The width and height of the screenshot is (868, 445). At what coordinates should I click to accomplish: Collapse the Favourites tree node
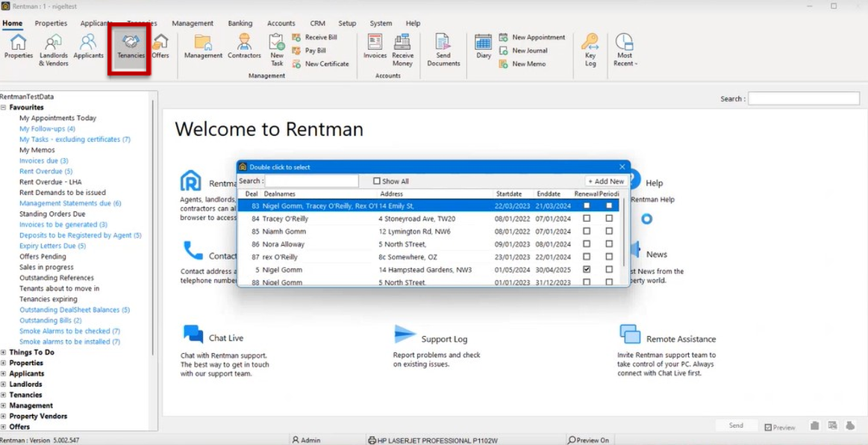click(3, 108)
